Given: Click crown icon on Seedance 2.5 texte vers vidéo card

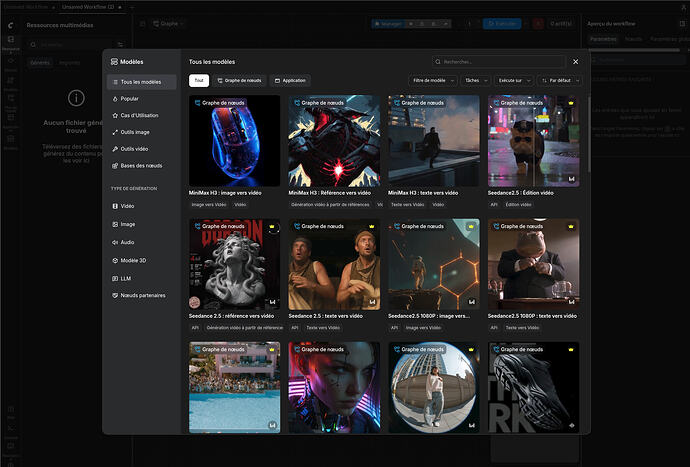Looking at the screenshot, I should 372,226.
